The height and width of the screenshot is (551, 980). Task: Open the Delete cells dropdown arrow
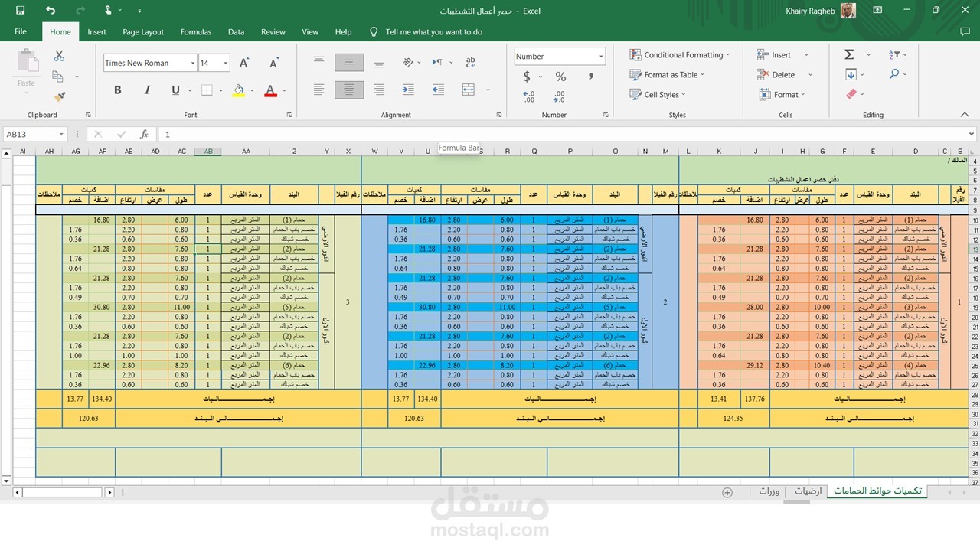(810, 74)
